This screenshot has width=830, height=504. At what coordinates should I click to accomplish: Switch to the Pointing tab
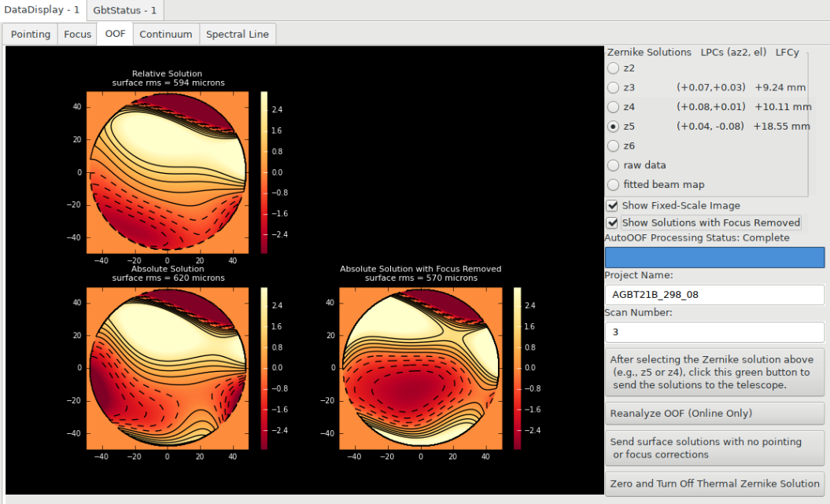[x=30, y=35]
